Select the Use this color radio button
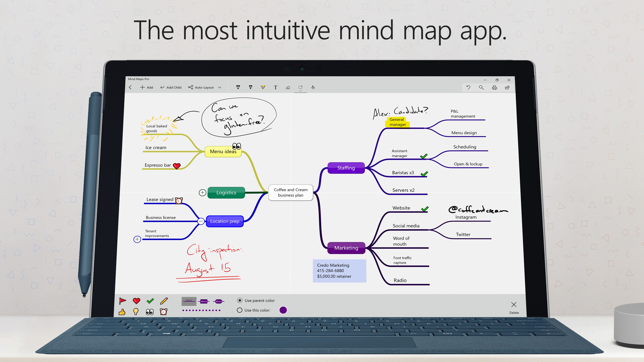This screenshot has height=362, width=644. tap(239, 310)
